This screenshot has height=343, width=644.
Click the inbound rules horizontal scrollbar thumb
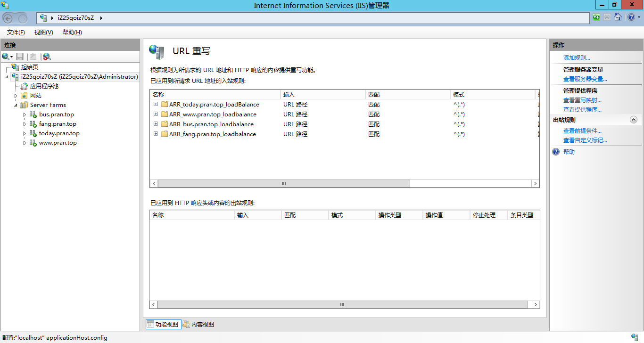click(284, 184)
